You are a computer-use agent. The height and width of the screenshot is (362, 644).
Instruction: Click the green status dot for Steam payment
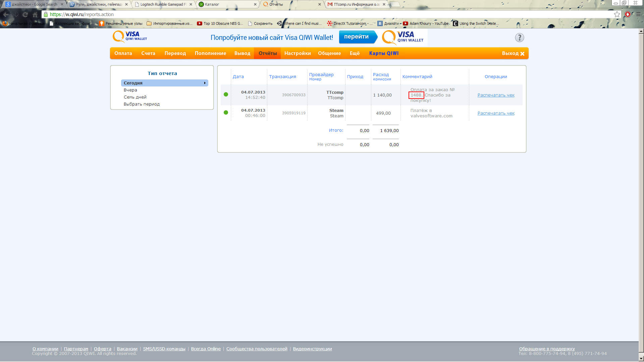pos(226,113)
